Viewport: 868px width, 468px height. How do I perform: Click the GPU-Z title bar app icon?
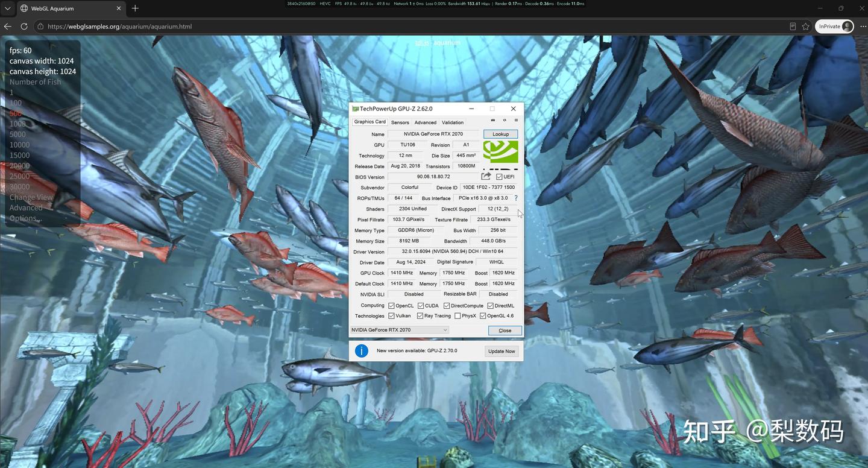point(356,109)
